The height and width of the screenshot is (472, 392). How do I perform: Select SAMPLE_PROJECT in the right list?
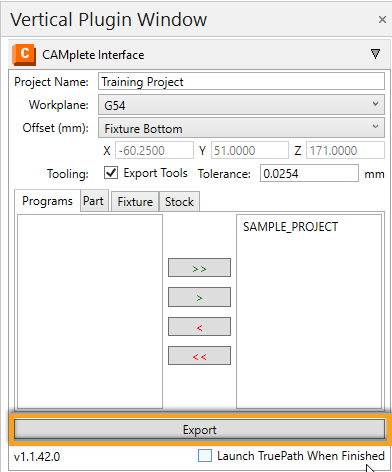tap(290, 227)
